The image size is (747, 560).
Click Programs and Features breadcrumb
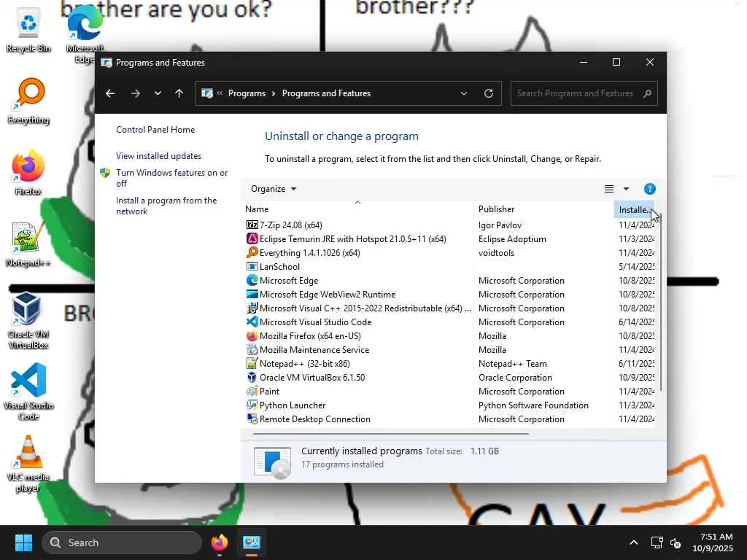(x=326, y=93)
